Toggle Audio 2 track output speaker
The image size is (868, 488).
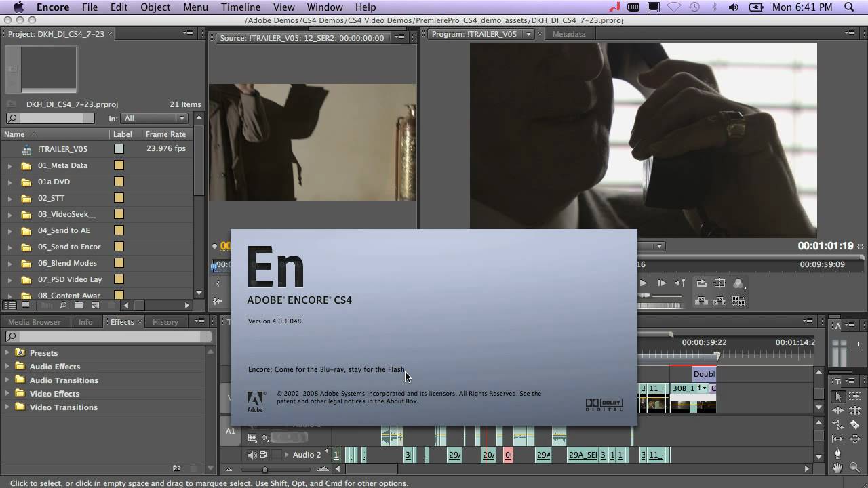pyautogui.click(x=252, y=455)
